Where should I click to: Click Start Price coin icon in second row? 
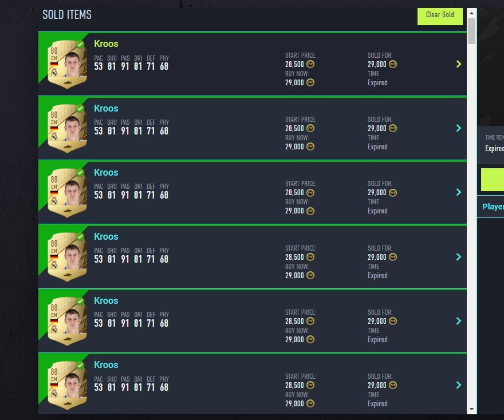click(310, 129)
